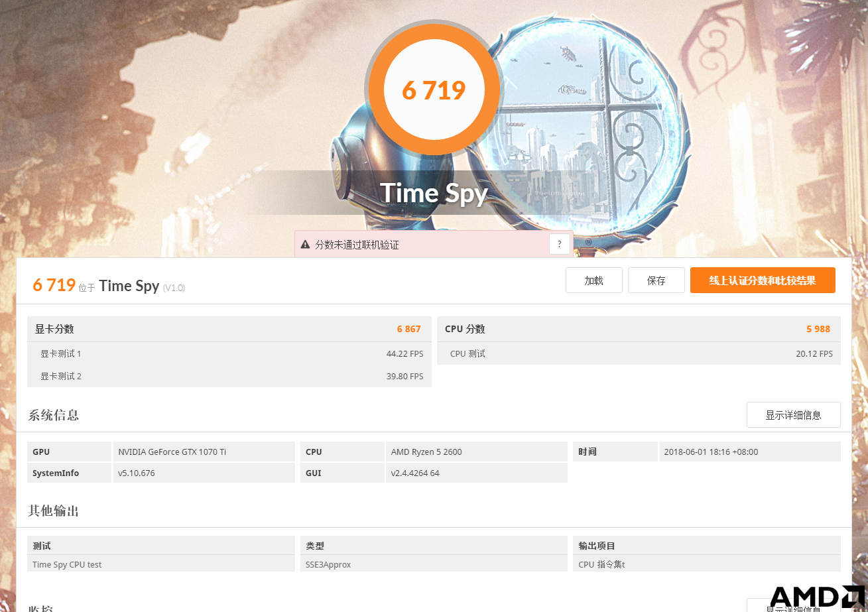Click the 39.80 FPS value
The height and width of the screenshot is (612, 868).
(404, 377)
